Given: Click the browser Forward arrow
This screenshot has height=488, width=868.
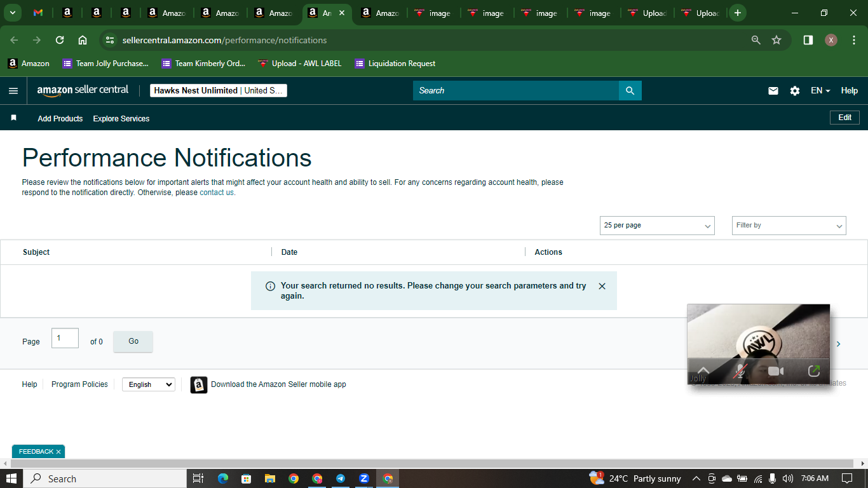Looking at the screenshot, I should click(37, 40).
